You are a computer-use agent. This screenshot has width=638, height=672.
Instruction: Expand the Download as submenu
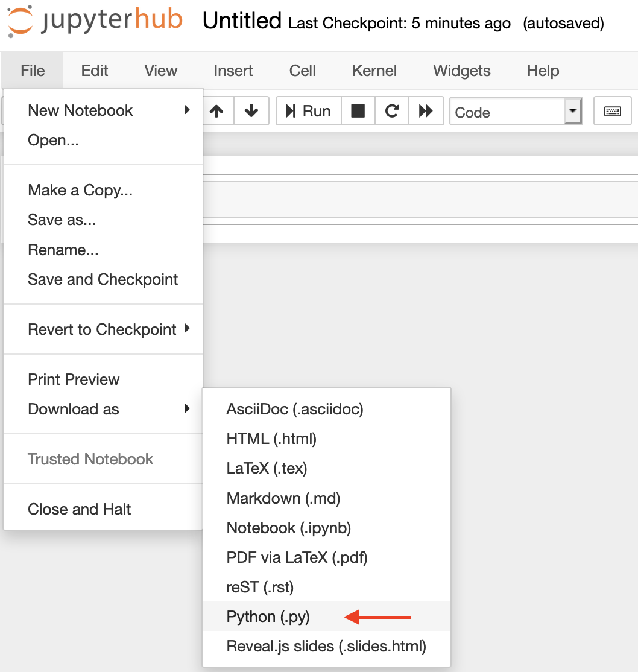point(103,409)
